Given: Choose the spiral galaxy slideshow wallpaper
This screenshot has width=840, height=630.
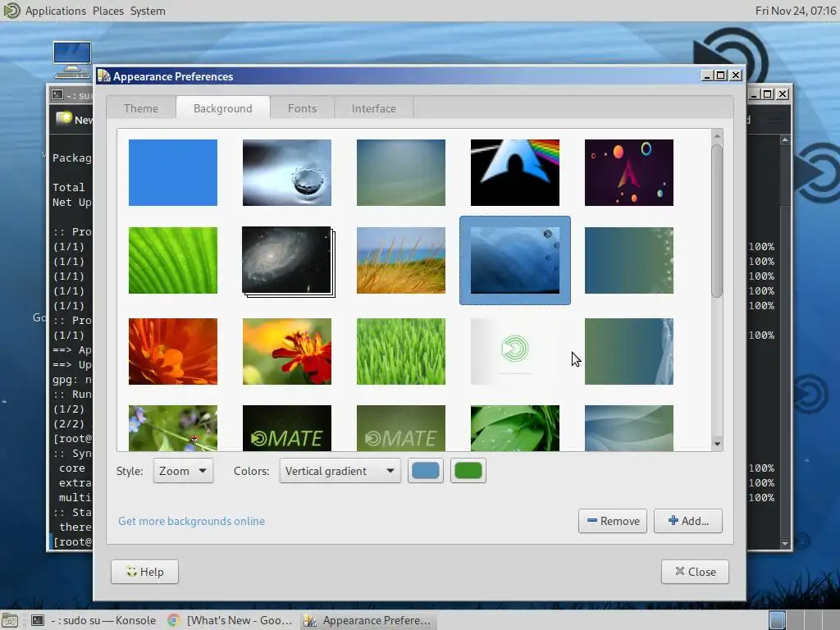Looking at the screenshot, I should [x=288, y=261].
